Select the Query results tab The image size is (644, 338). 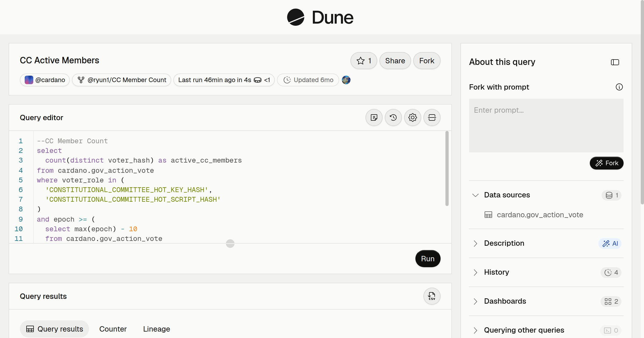coord(54,329)
